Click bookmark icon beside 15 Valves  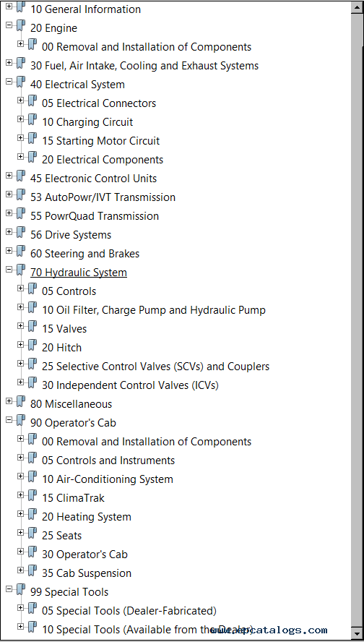pyautogui.click(x=32, y=327)
